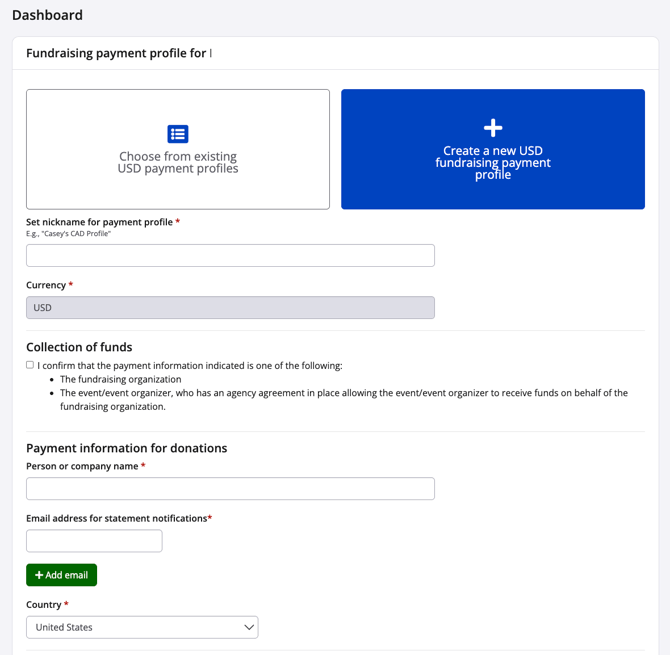
Task: Click into the Person or company name box
Action: pos(230,489)
